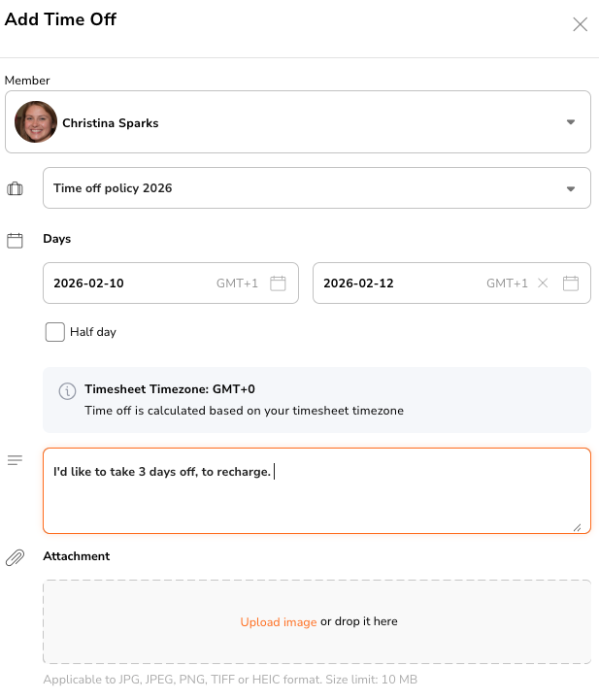Expand the Time off policy 2026 dropdown

316,188
